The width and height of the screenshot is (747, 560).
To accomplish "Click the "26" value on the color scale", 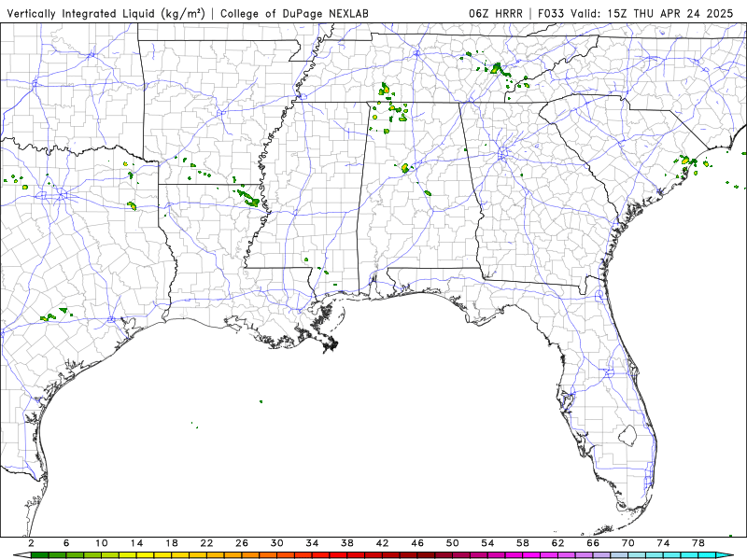I will pos(242,543).
